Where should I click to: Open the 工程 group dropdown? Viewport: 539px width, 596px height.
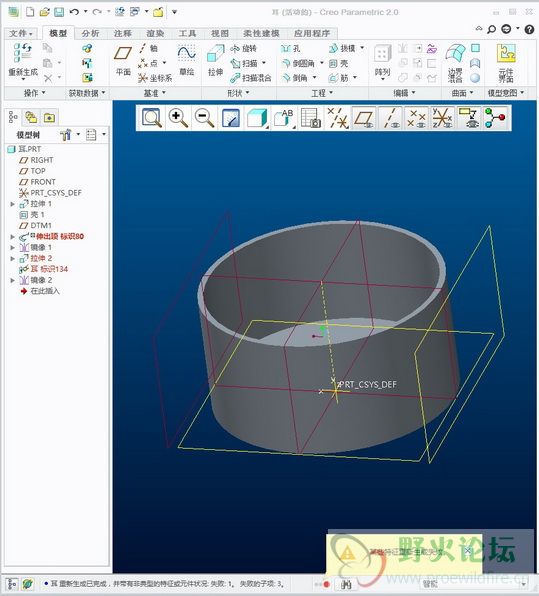click(x=322, y=93)
